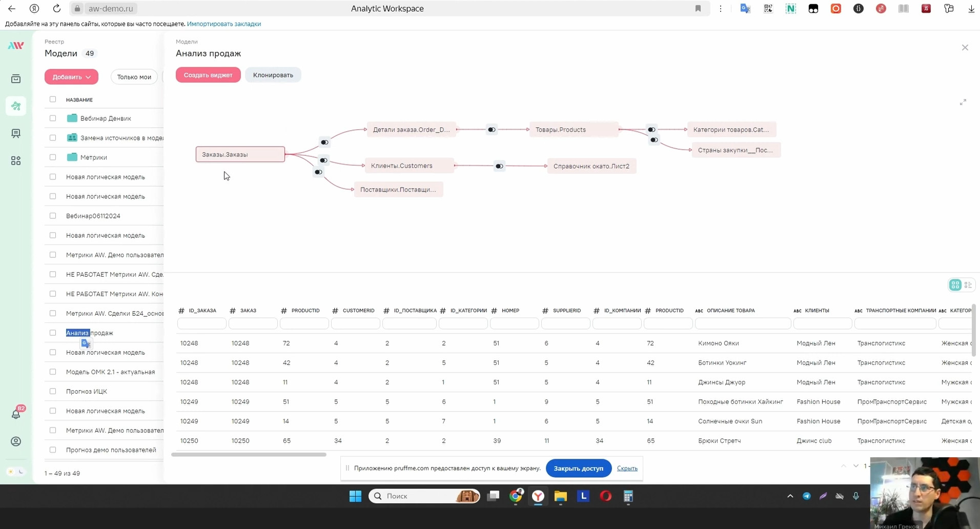The height and width of the screenshot is (529, 980).
Task: Toggle the join between Детали заказа and Товары
Action: (492, 130)
